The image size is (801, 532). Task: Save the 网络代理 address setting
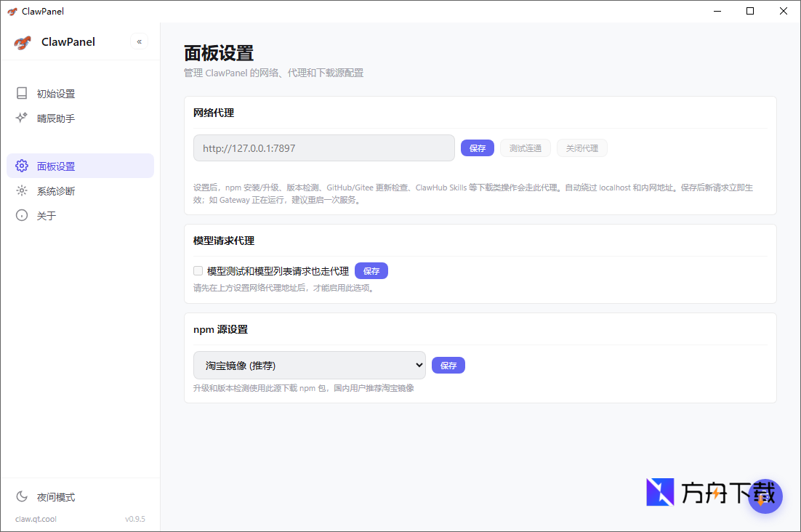point(477,148)
